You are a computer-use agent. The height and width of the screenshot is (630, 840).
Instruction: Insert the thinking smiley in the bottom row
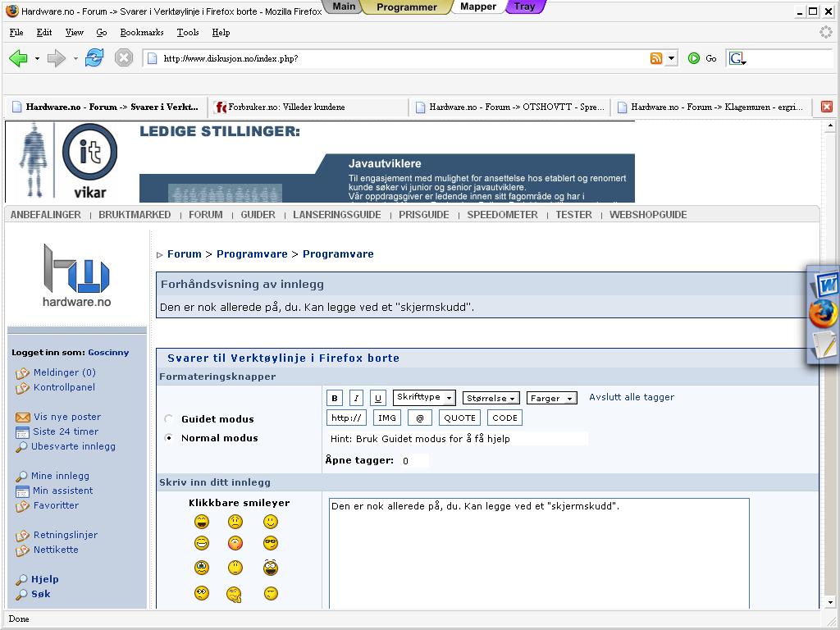[x=234, y=594]
